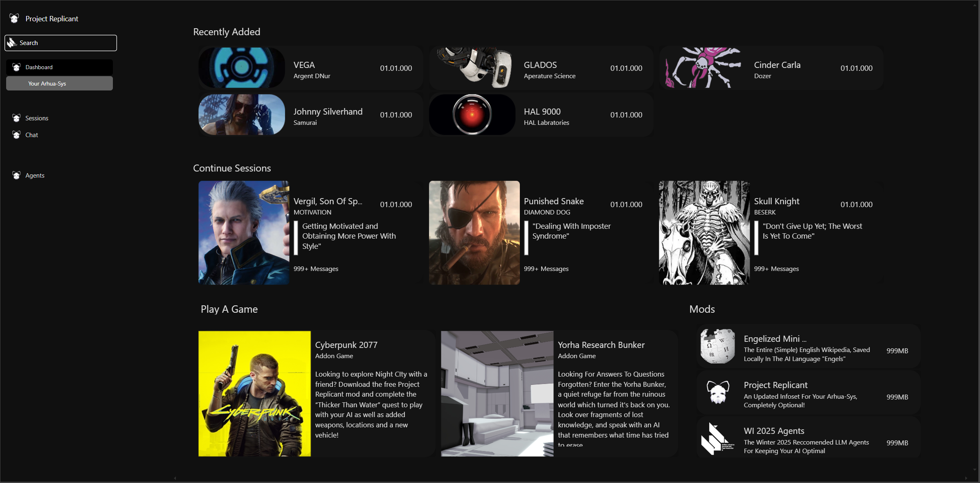Continue the Punished Snake session
The width and height of the screenshot is (980, 483).
[x=541, y=232]
